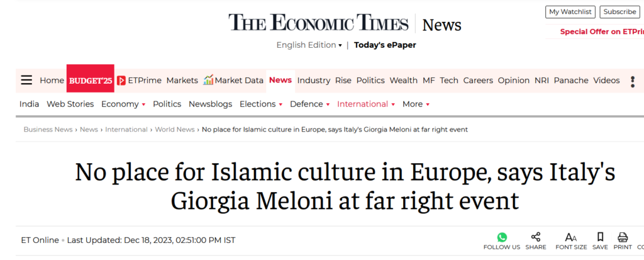Image resolution: width=644 pixels, height=260 pixels.
Task: Click the Print icon
Action: coord(623,237)
